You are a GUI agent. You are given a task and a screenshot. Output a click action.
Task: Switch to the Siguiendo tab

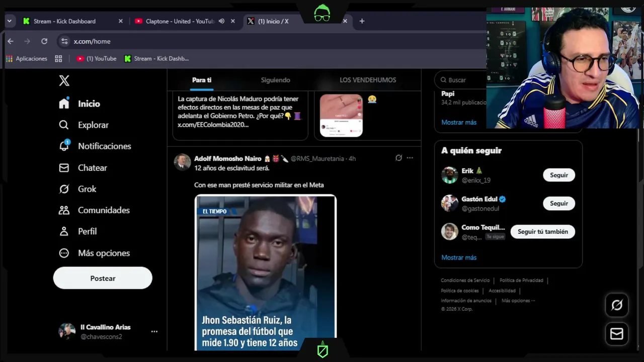(275, 80)
